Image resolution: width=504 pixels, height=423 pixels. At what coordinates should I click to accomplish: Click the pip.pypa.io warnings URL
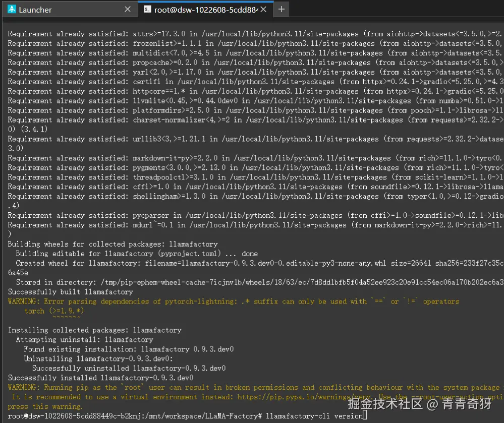tap(305, 397)
